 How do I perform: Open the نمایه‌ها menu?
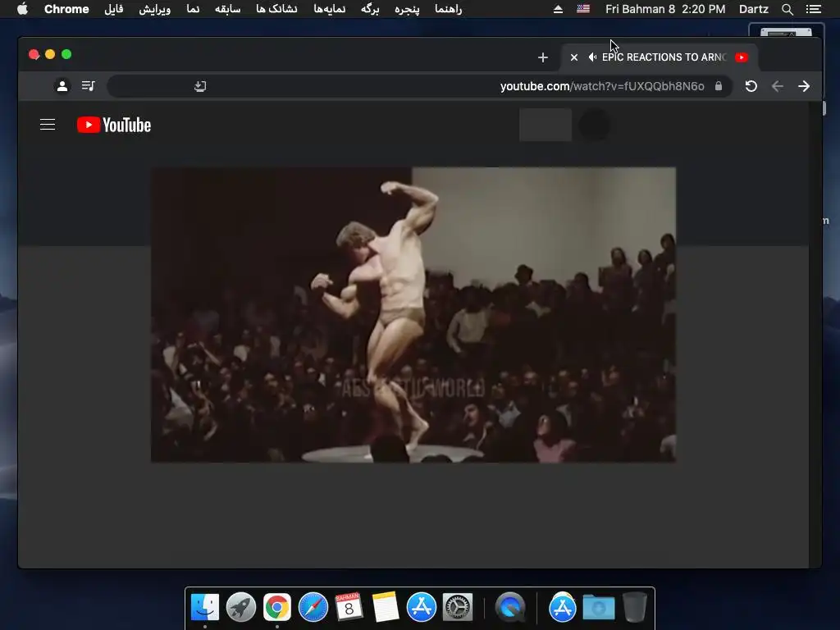pyautogui.click(x=330, y=9)
